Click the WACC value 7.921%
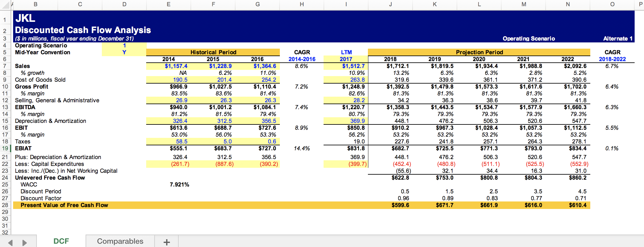Image resolution: width=644 pixels, height=247 pixels. tap(180, 185)
